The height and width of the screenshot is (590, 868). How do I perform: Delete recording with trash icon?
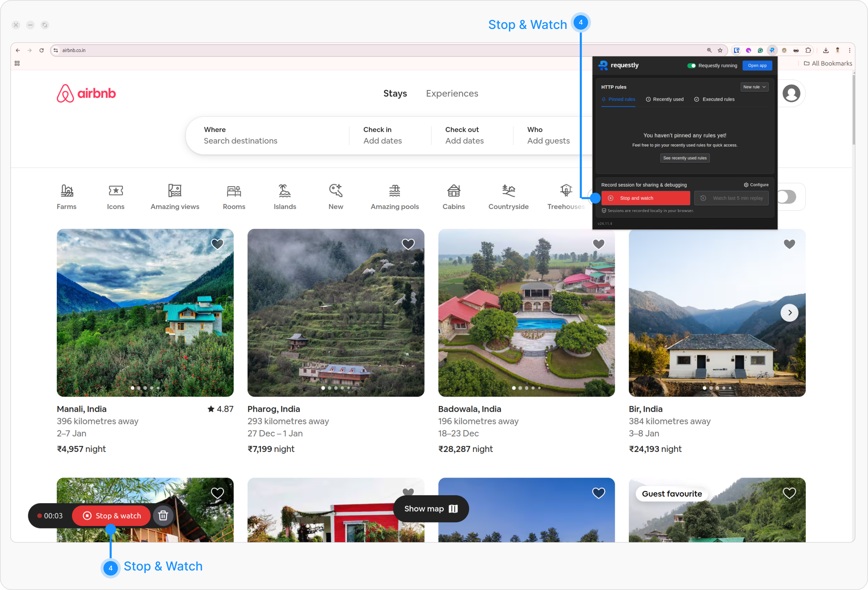click(163, 516)
